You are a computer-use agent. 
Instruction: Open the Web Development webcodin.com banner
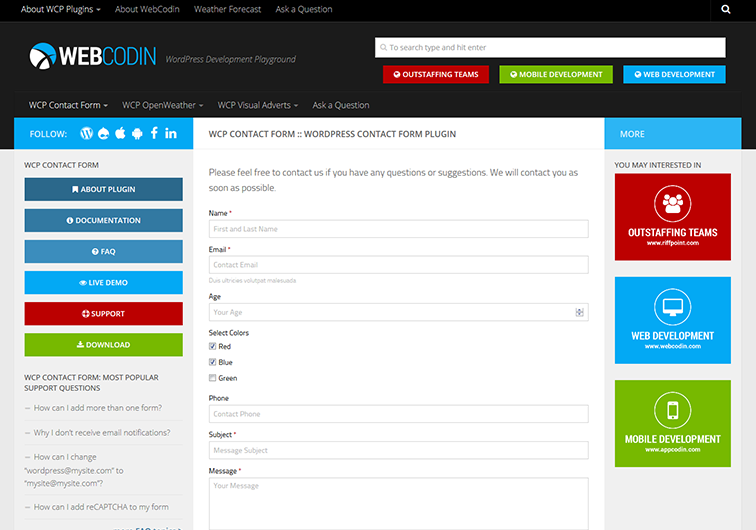click(x=673, y=320)
